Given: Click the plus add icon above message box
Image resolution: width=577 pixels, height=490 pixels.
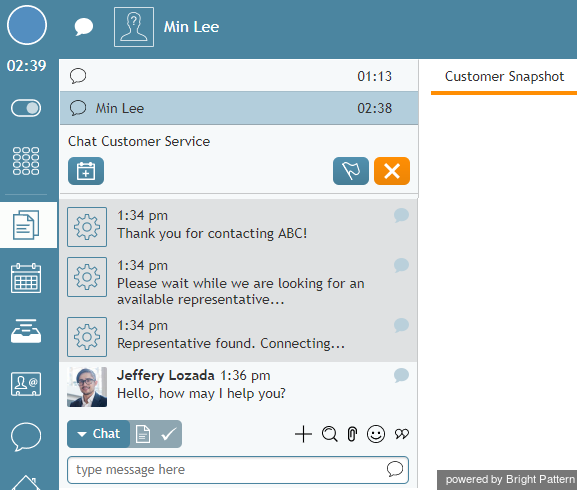Looking at the screenshot, I should (x=303, y=434).
